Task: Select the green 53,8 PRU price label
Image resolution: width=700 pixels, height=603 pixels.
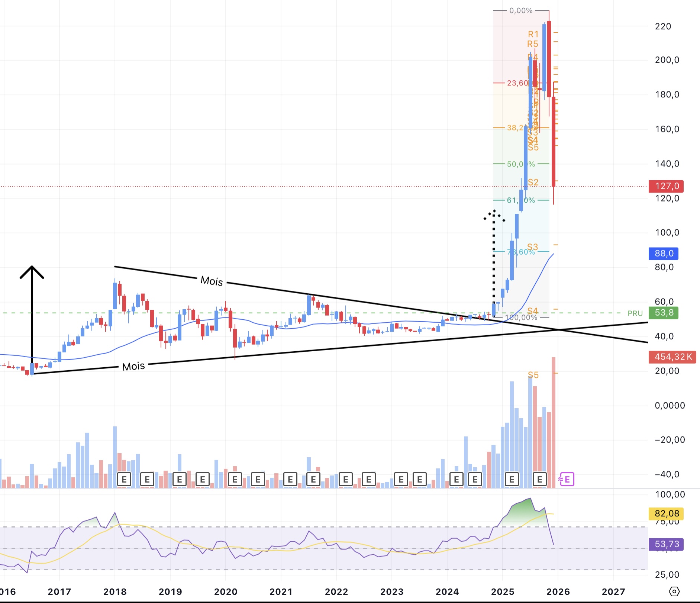Action: (664, 313)
